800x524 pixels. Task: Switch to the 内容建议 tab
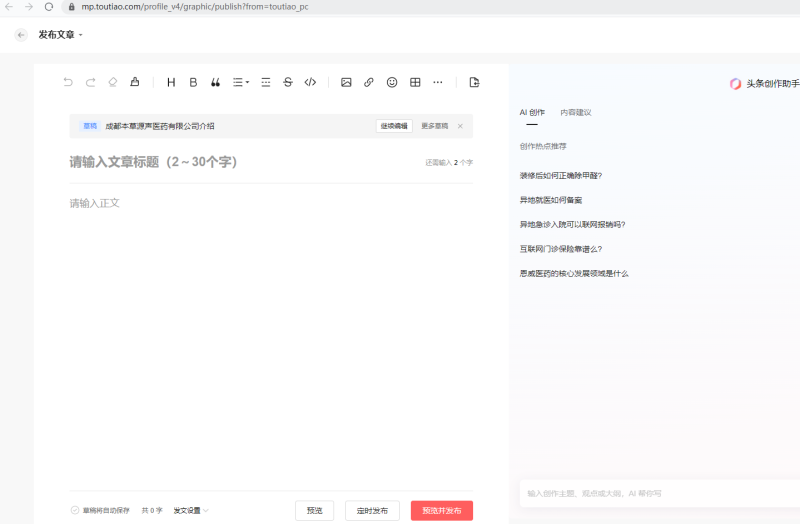[x=576, y=113]
